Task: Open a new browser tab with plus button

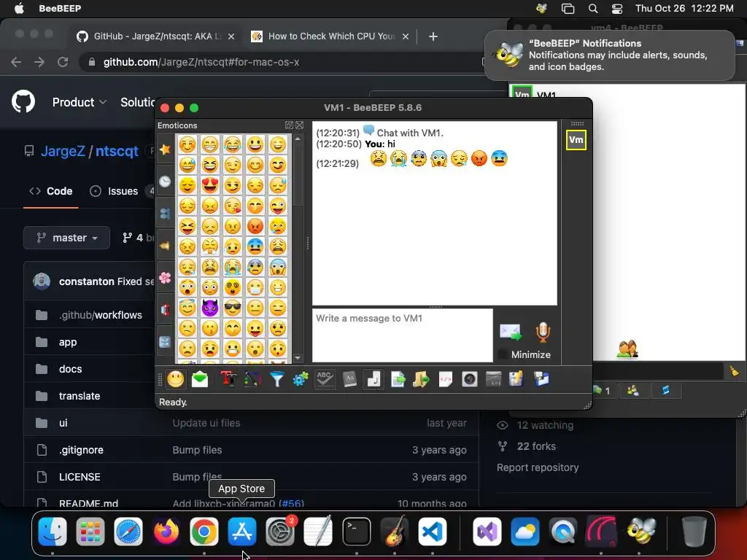Action: (433, 36)
